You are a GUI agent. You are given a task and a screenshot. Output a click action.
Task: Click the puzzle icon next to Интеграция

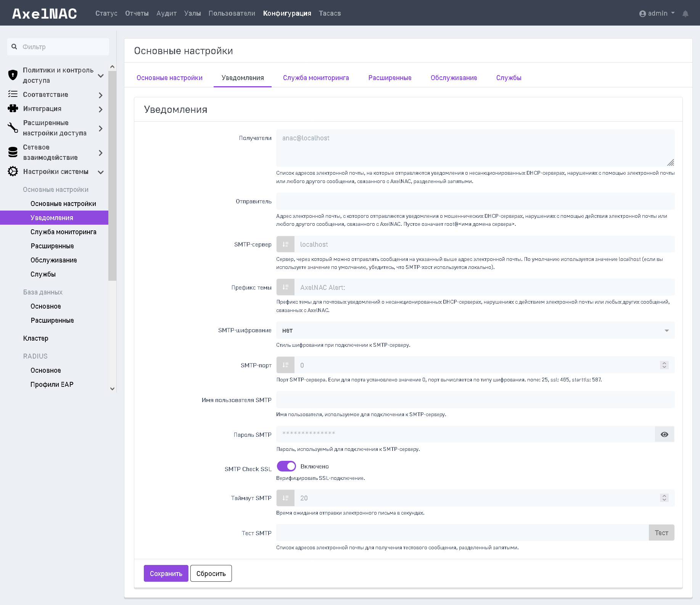[13, 108]
